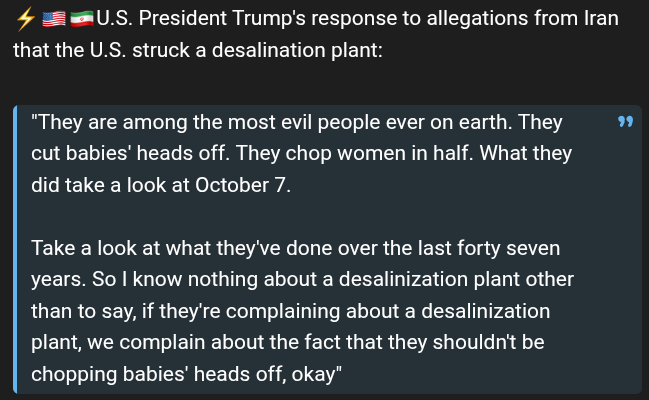Click the lightning bolt emoji
649x400 pixels.
point(24,18)
